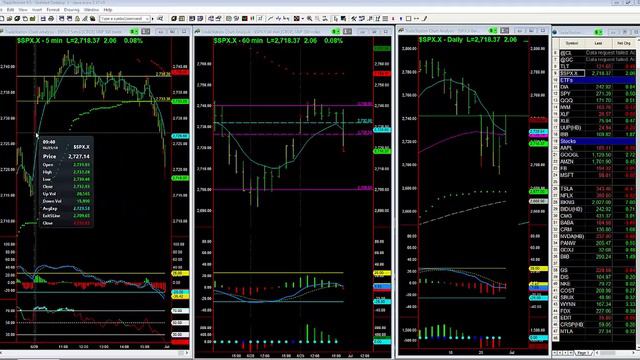Select the CRM symbol in watchlist

coord(566,229)
